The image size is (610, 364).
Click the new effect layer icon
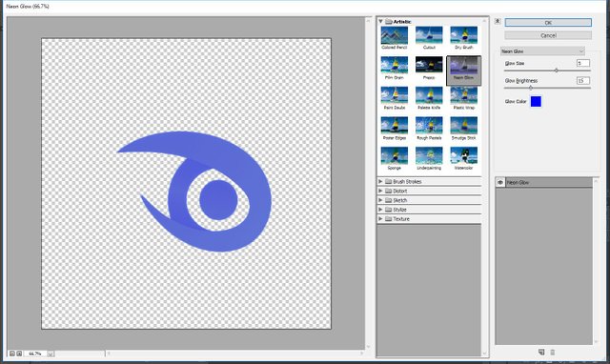[541, 352]
